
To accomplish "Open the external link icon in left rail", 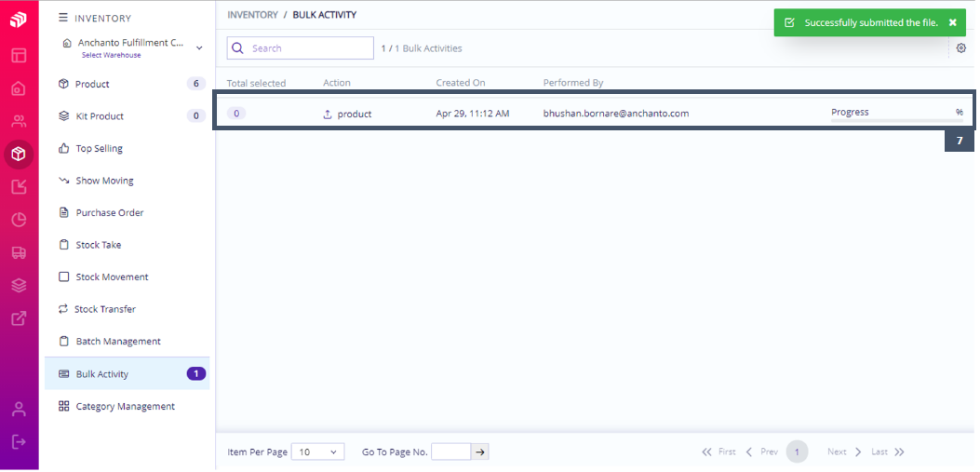I will tap(19, 318).
